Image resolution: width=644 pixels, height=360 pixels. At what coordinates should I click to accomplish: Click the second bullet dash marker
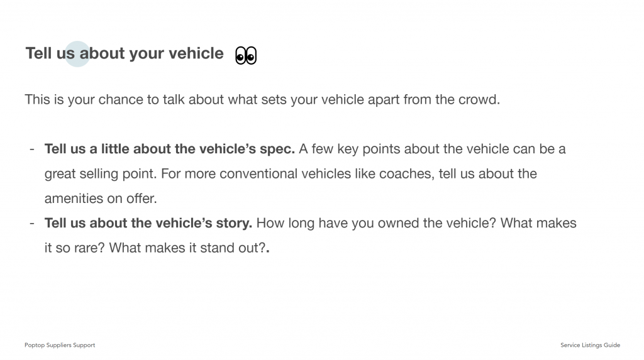coord(31,223)
